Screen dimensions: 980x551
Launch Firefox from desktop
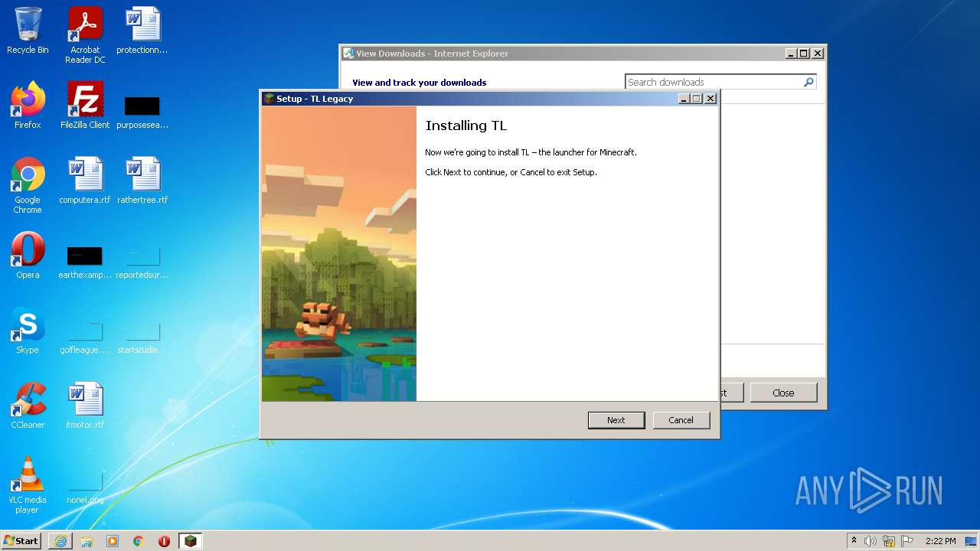pos(28,106)
